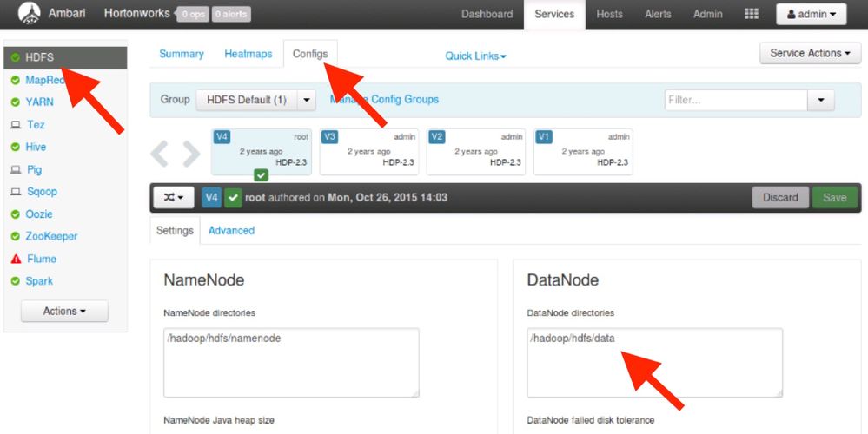Click the 0 alerts badge
The width and height of the screenshot is (868, 434).
tap(231, 15)
